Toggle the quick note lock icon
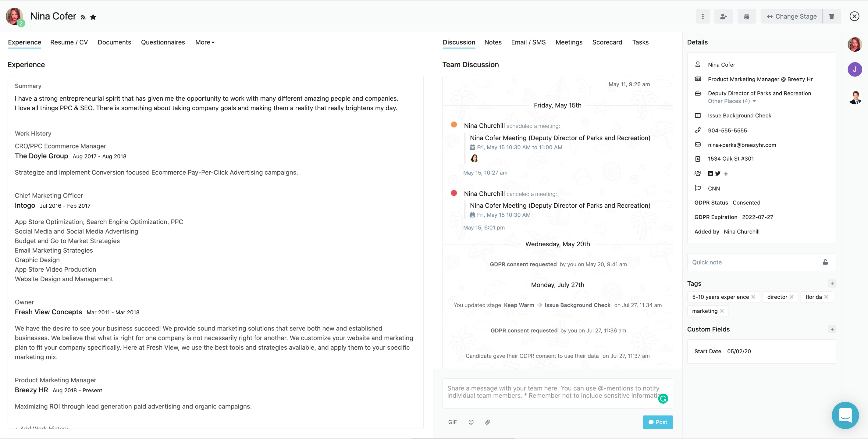This screenshot has width=868, height=439. point(825,262)
